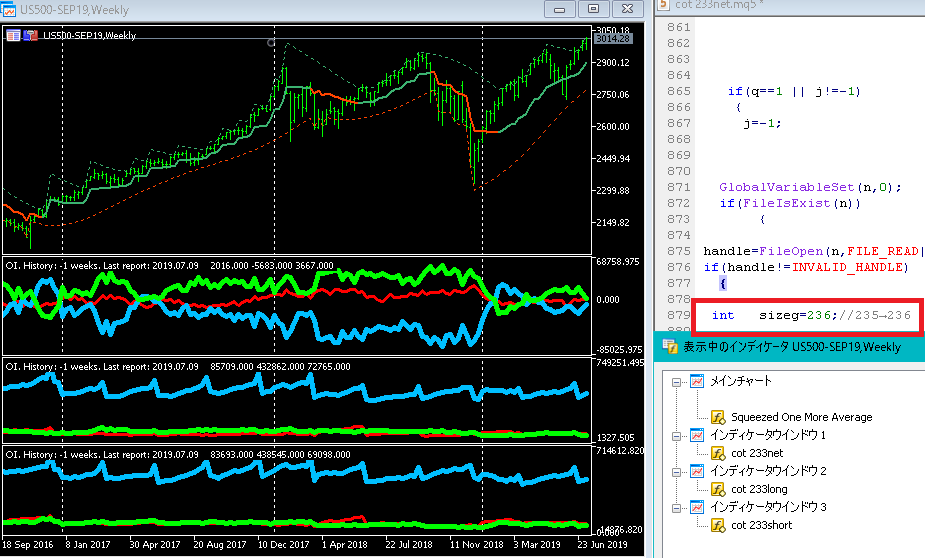Click the sizeg=236 code line
Viewport: 925px width, 558px height.
[811, 316]
